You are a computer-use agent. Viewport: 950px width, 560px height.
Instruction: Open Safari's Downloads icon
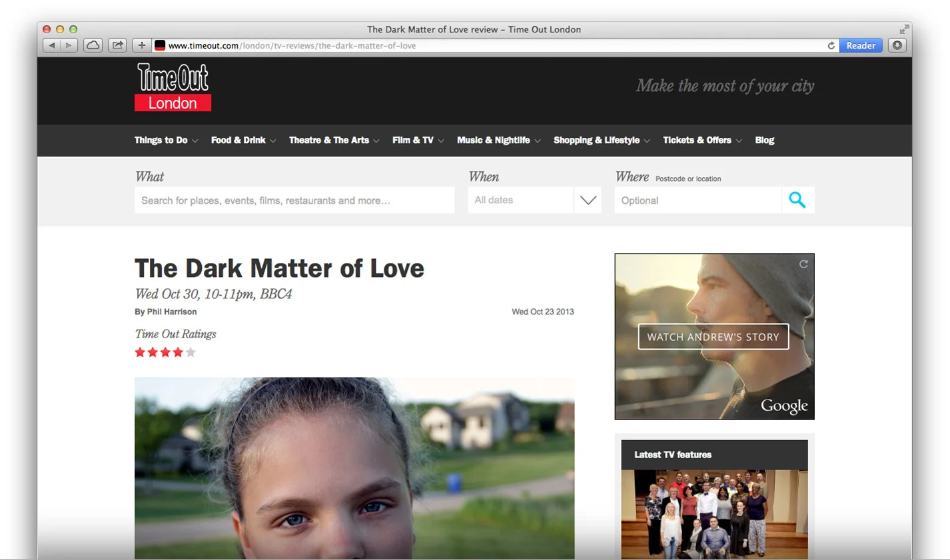coord(897,45)
